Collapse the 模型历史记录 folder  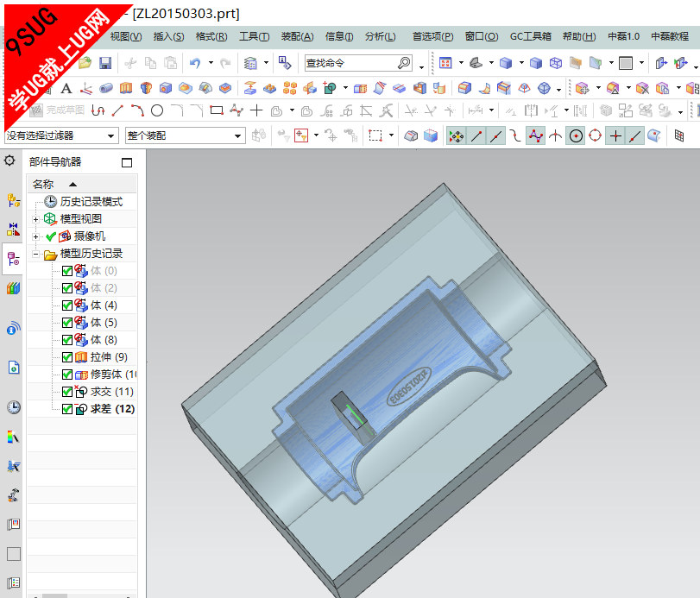(x=35, y=254)
